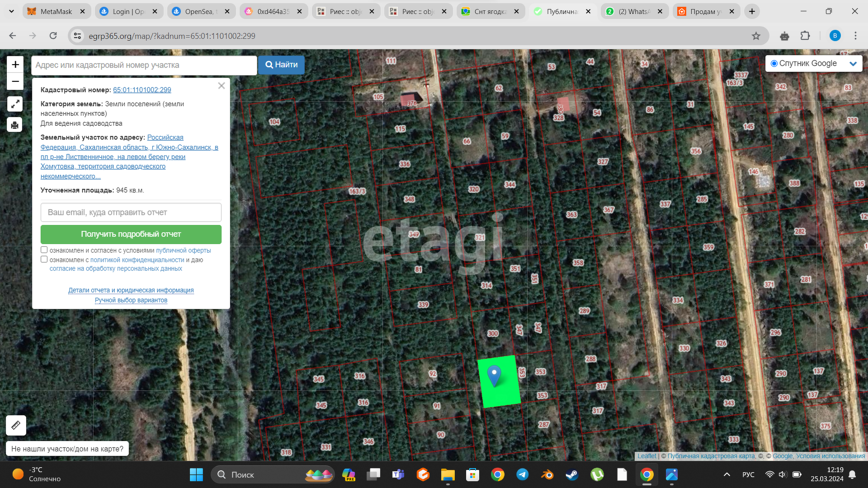
Task: Show hidden system tray icons
Action: coord(726,474)
